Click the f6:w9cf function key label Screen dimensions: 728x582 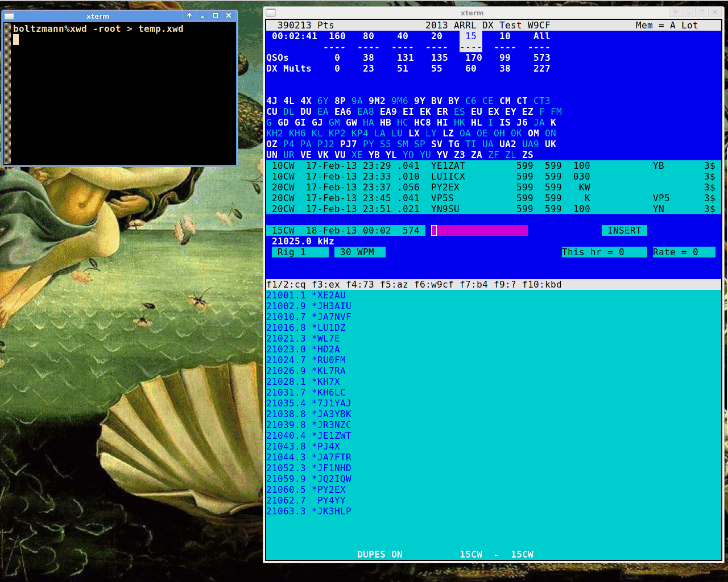pos(434,285)
